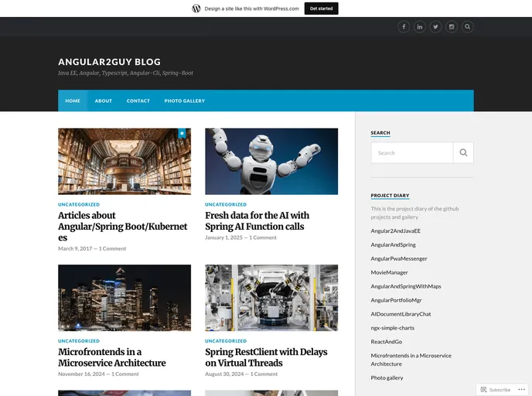Click the Project Diary sidebar heading
Viewport: 532px width, 396px height.
coord(390,196)
